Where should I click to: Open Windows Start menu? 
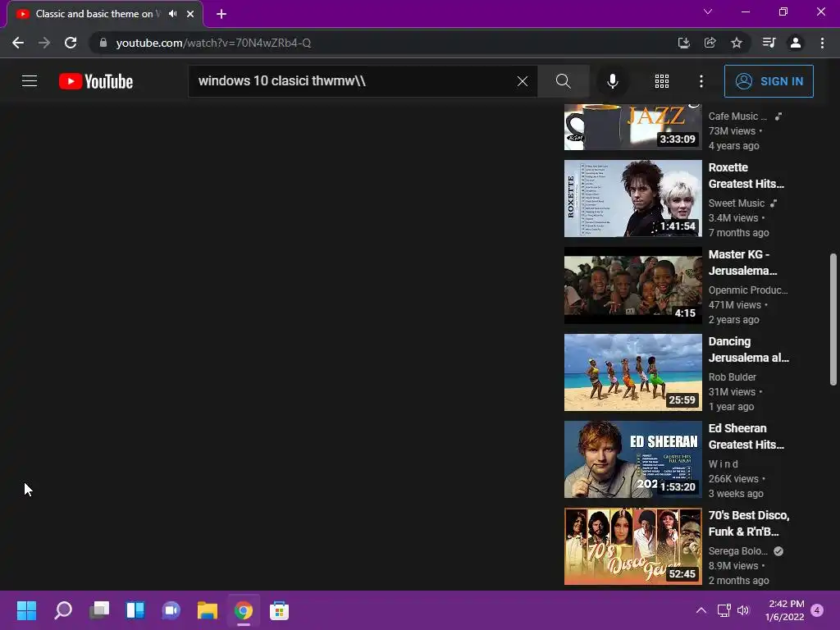click(26, 610)
